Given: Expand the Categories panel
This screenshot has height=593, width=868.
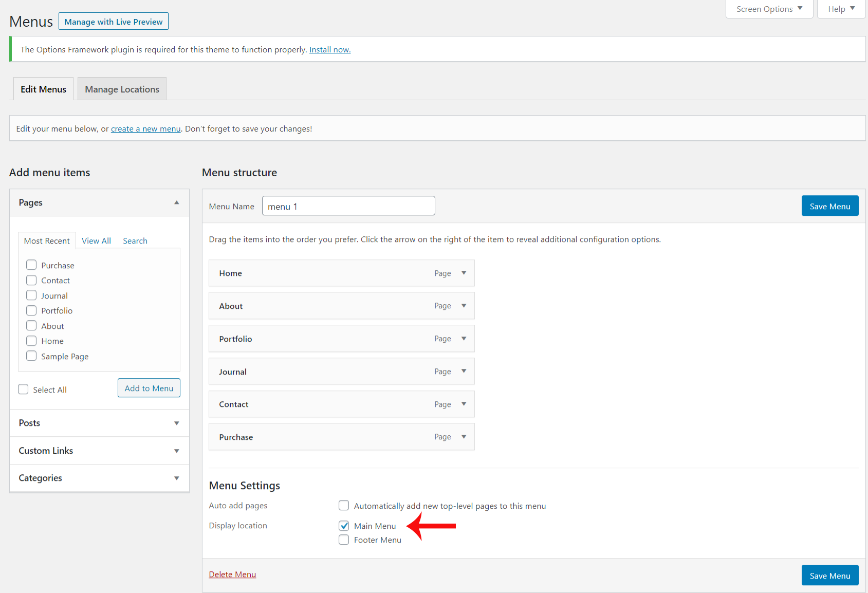Looking at the screenshot, I should [x=176, y=478].
